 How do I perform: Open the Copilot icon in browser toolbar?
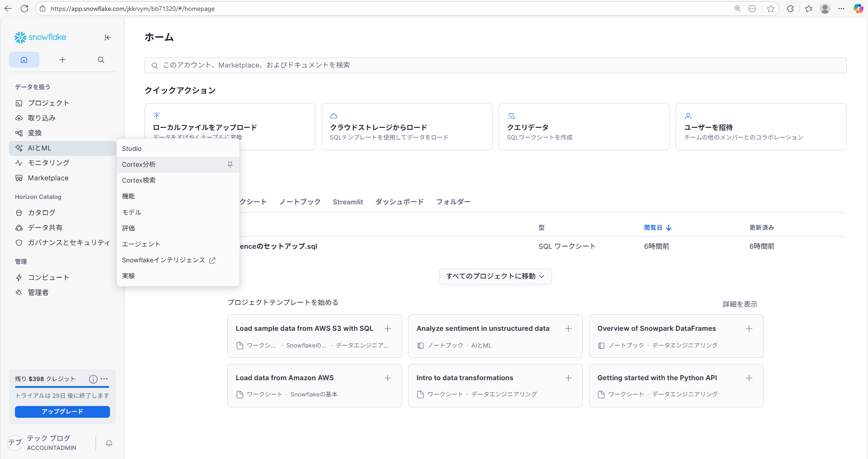click(858, 9)
